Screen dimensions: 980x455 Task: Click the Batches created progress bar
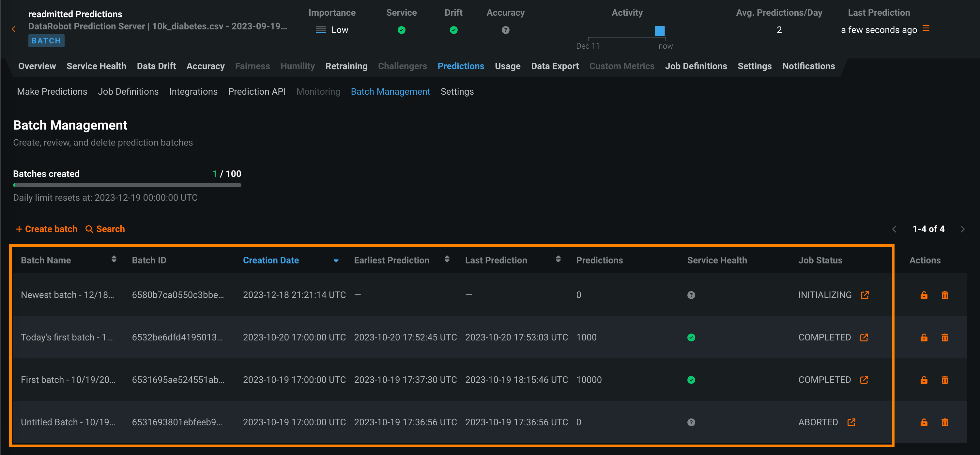click(x=127, y=185)
